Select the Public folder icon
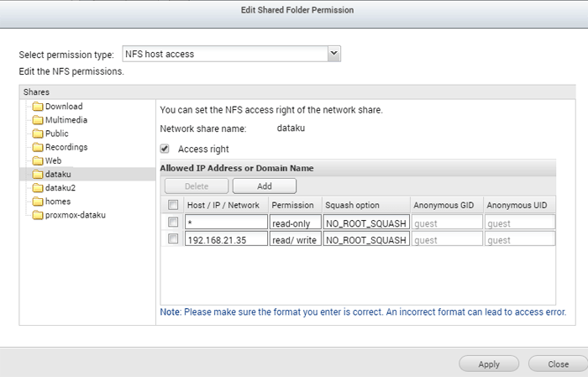Screen dimensions: 588x377 click(x=38, y=134)
